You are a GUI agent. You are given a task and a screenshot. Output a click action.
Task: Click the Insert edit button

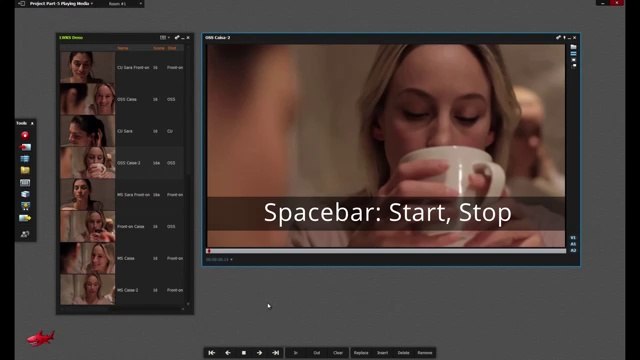point(382,353)
